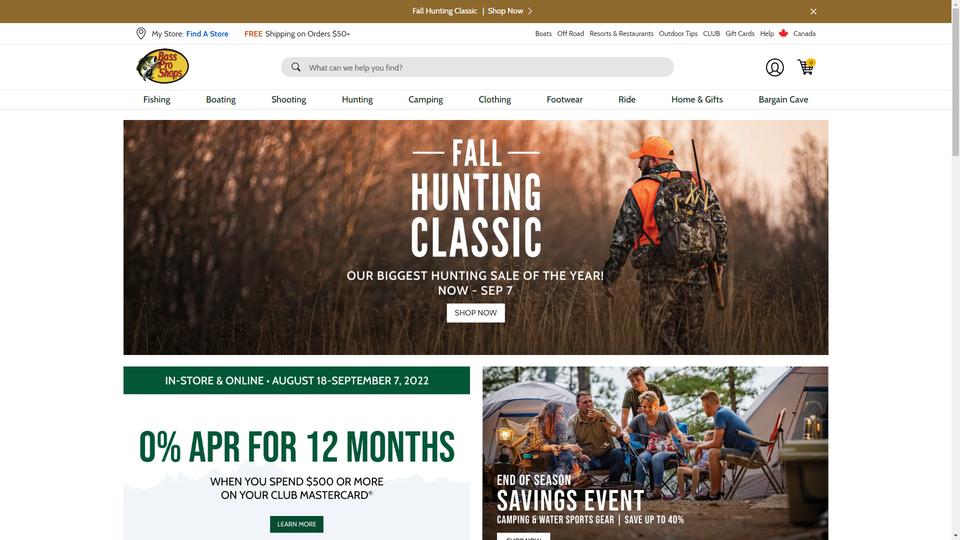
Task: Follow the Find A Store link
Action: [x=207, y=34]
